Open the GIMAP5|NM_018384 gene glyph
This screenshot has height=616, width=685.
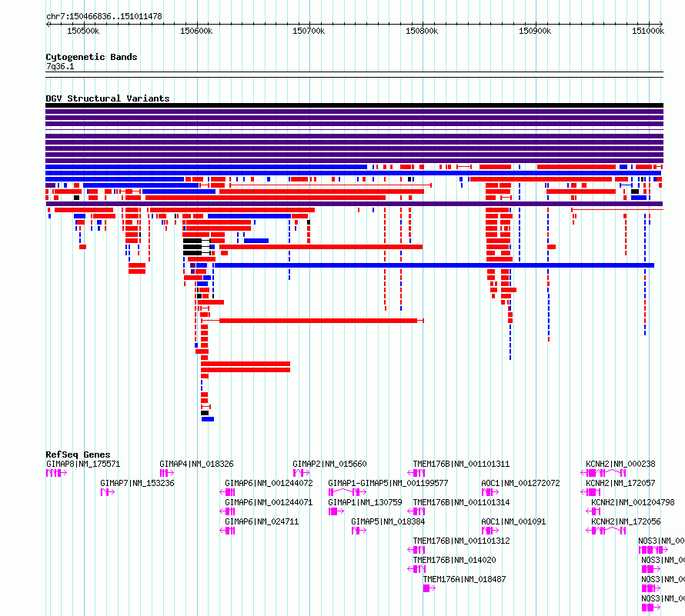359,531
